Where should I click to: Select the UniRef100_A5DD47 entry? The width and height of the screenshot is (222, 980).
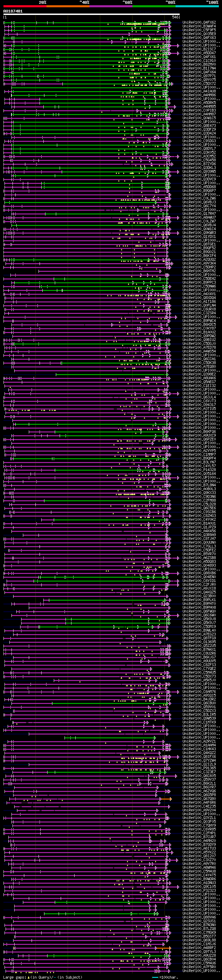click(x=199, y=53)
